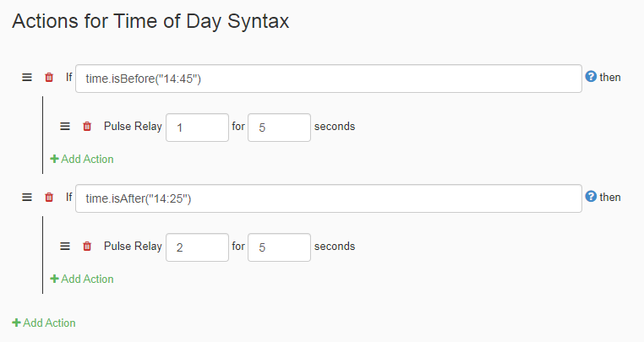Add Action under the isBefore condition
This screenshot has height=342, width=644.
click(82, 159)
